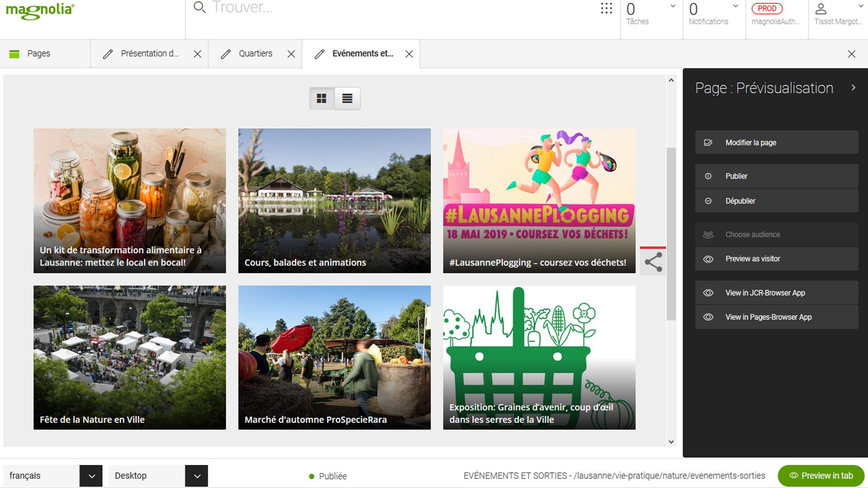Image resolution: width=868 pixels, height=488 pixels.
Task: Switch to Quartiers tab
Action: (255, 54)
